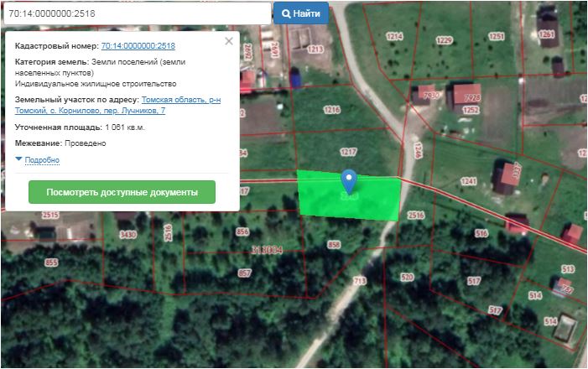Click the Найти search button
This screenshot has width=588, height=369.
tap(301, 13)
